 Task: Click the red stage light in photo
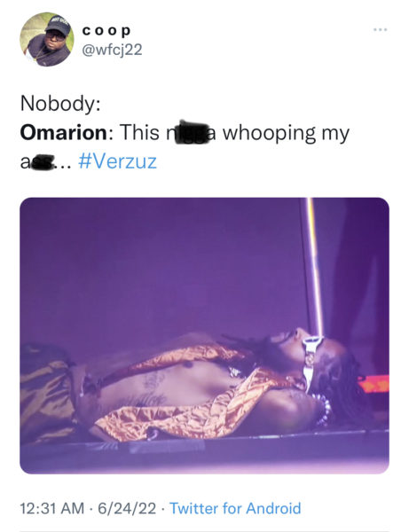pyautogui.click(x=374, y=383)
